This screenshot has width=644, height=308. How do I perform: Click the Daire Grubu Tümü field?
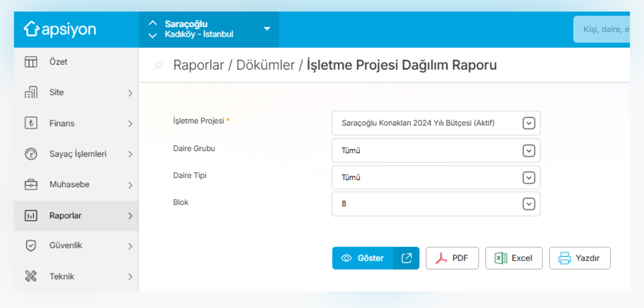(436, 151)
